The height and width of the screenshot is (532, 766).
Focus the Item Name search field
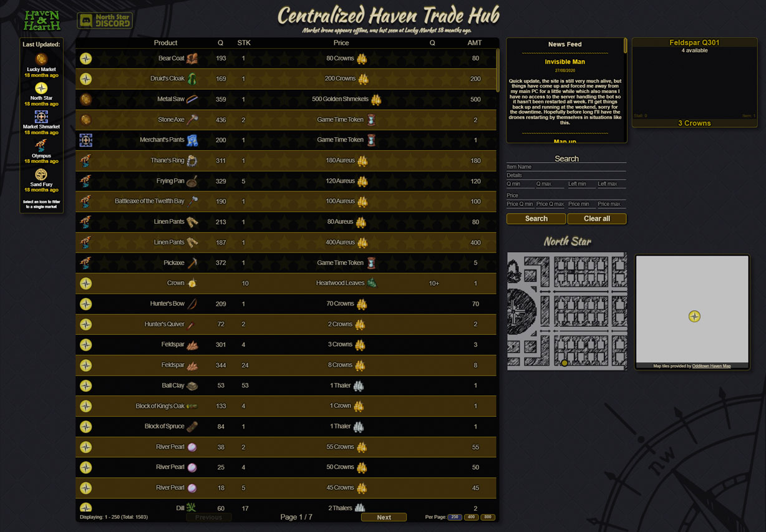[566, 167]
